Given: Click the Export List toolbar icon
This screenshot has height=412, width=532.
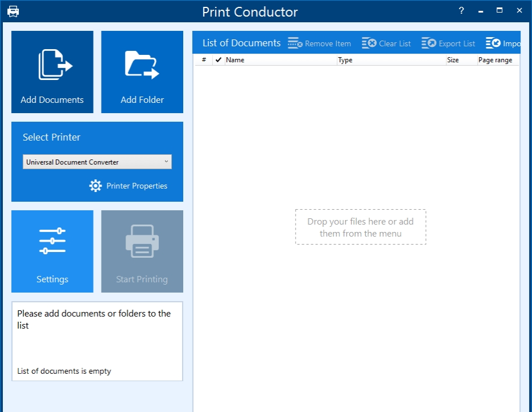Looking at the screenshot, I should (429, 43).
